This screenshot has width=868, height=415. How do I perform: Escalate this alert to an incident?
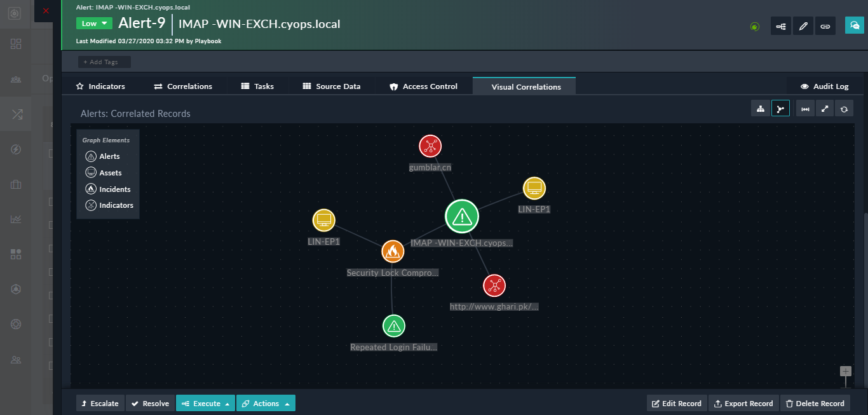coord(100,403)
